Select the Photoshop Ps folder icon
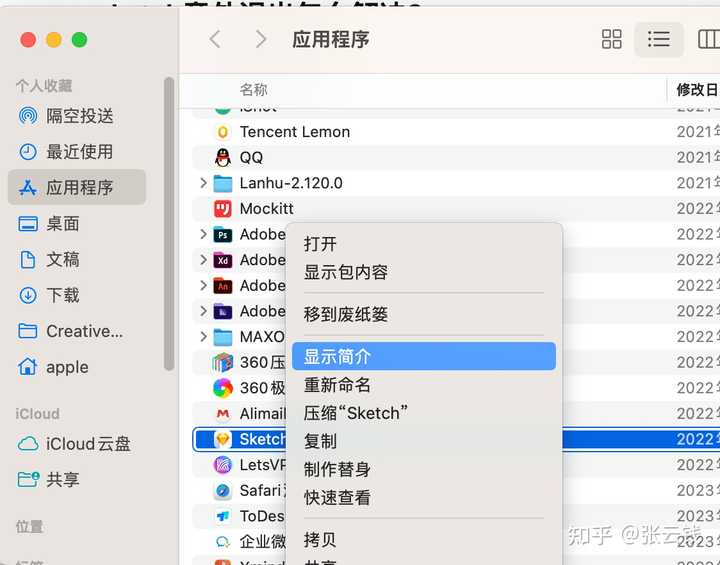 (x=223, y=235)
